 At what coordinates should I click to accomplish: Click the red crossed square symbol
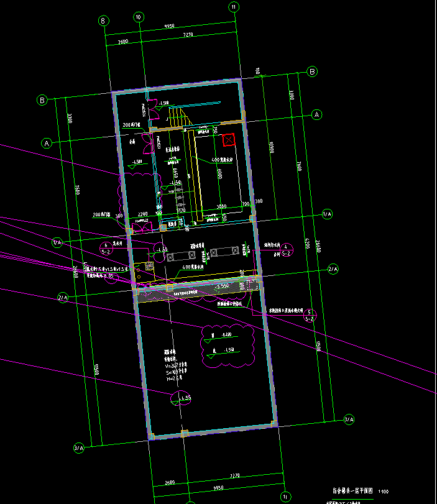tap(229, 140)
